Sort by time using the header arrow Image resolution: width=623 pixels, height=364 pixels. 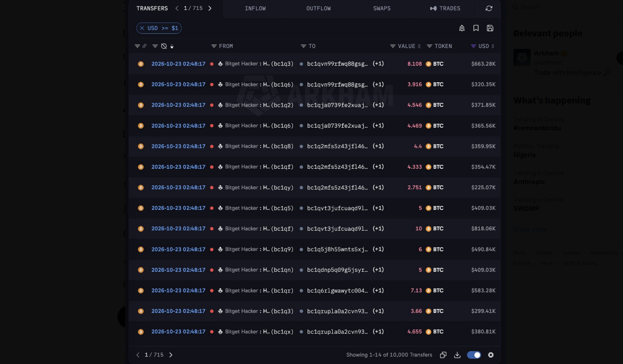coord(172,46)
